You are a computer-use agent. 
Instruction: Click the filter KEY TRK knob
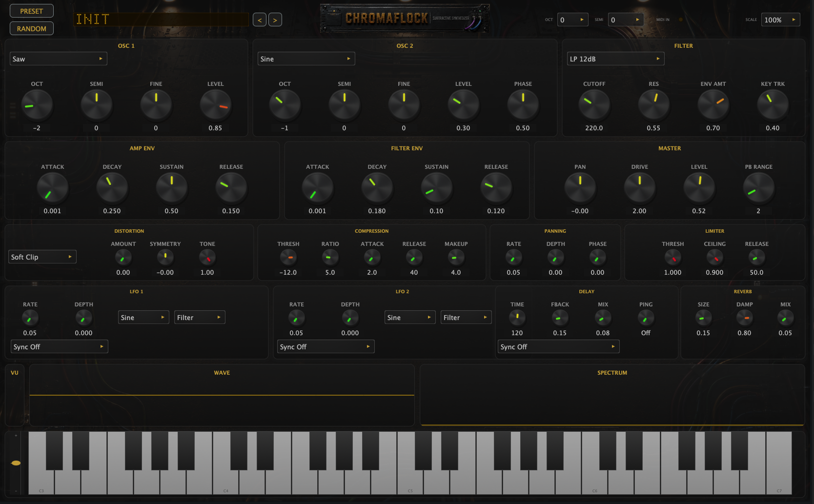point(773,105)
